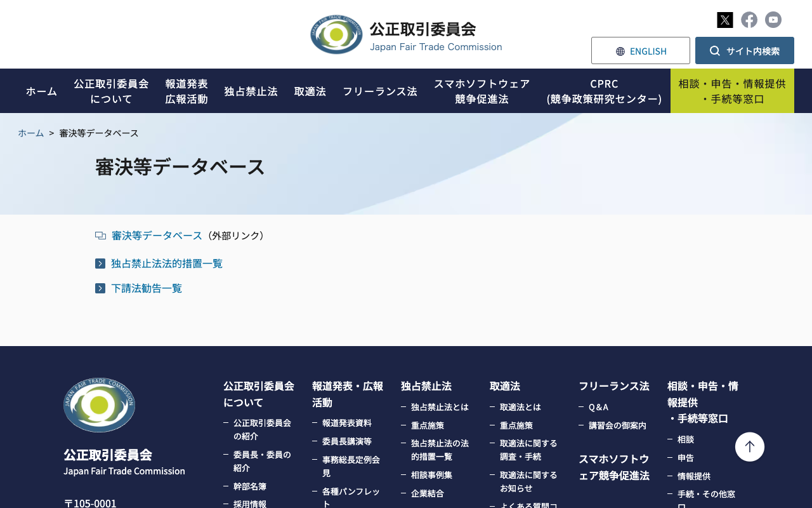Open footer link 申告
Image resolution: width=812 pixels, height=508 pixels.
[686, 458]
